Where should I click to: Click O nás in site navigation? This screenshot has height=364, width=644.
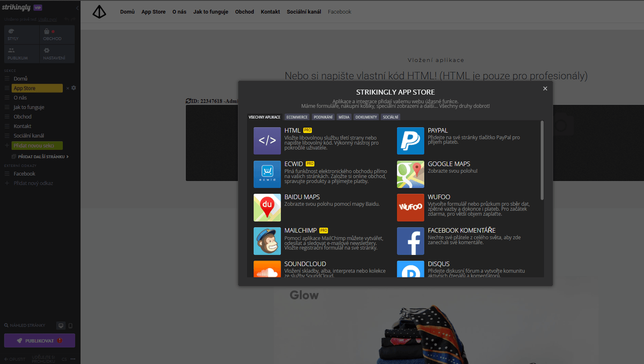pyautogui.click(x=180, y=11)
